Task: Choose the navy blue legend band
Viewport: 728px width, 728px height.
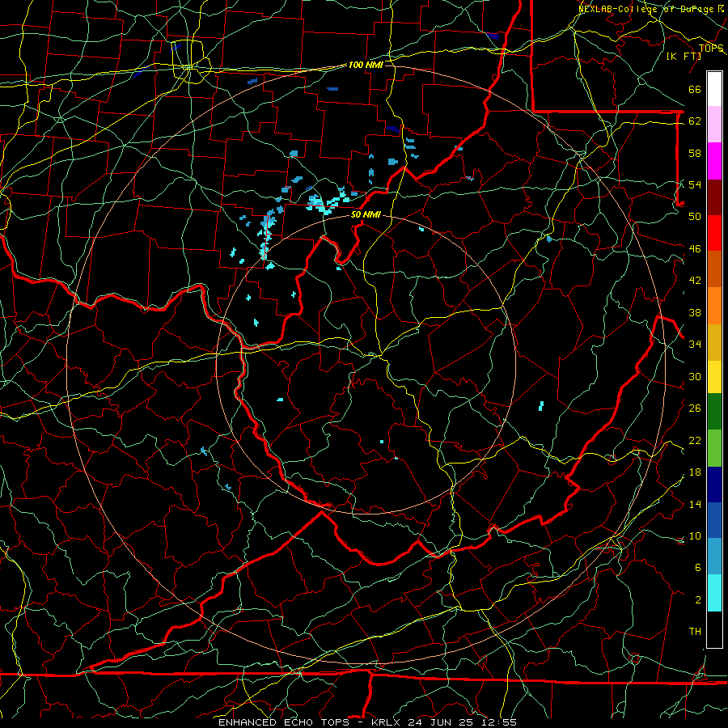Action: click(x=714, y=485)
